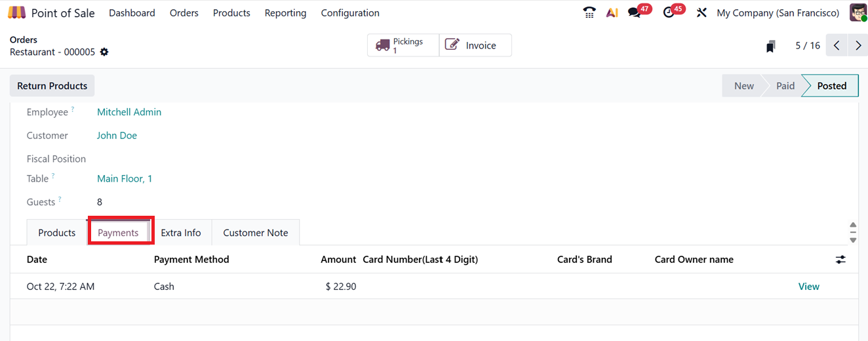
Task: Open customer John Doe's record link
Action: coord(117,136)
